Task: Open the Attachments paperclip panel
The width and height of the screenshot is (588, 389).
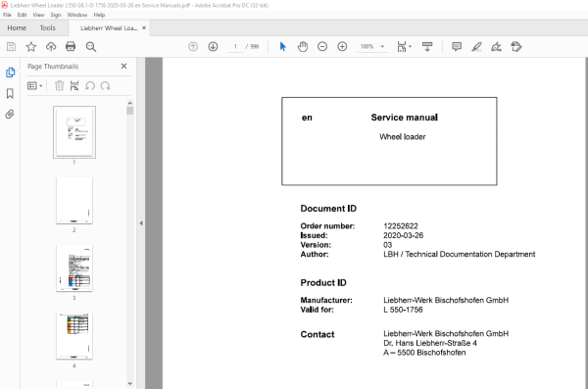Action: coord(10,114)
